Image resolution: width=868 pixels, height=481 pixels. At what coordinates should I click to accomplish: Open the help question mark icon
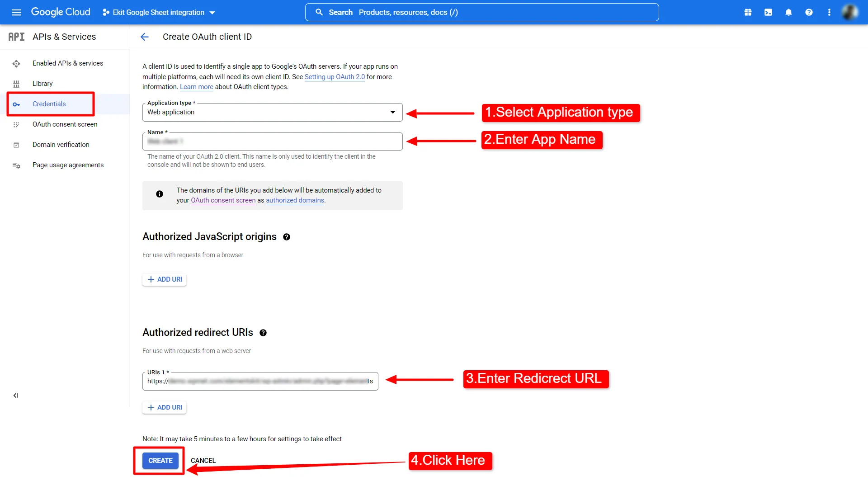809,12
